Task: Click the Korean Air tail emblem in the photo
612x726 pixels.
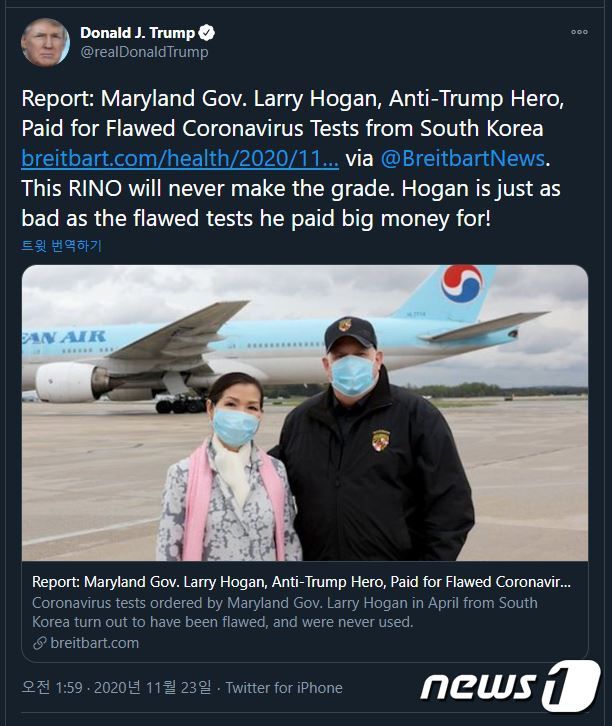Action: pos(461,283)
